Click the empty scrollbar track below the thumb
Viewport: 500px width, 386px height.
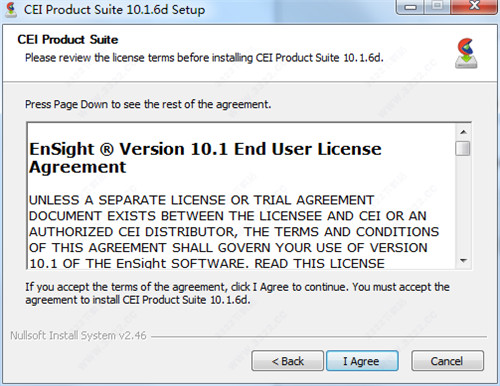pyautogui.click(x=463, y=205)
